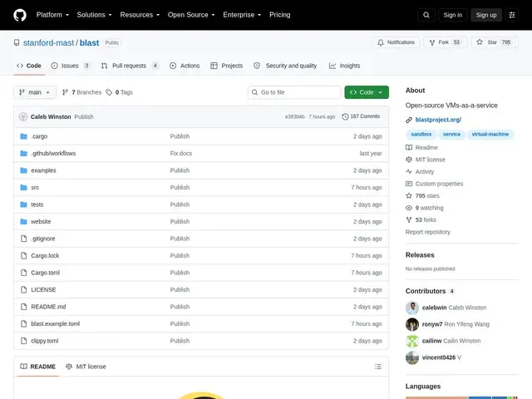Open the 7 Branches link
The width and height of the screenshot is (532, 399).
pos(81,92)
